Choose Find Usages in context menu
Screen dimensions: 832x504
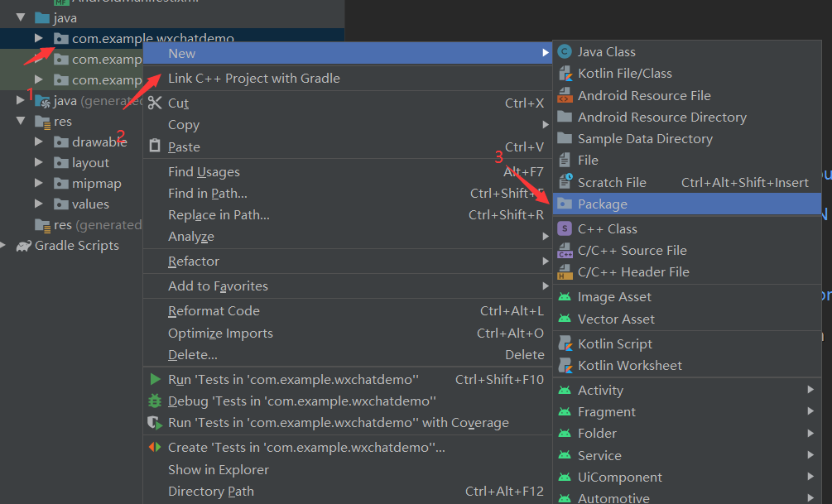point(348,172)
